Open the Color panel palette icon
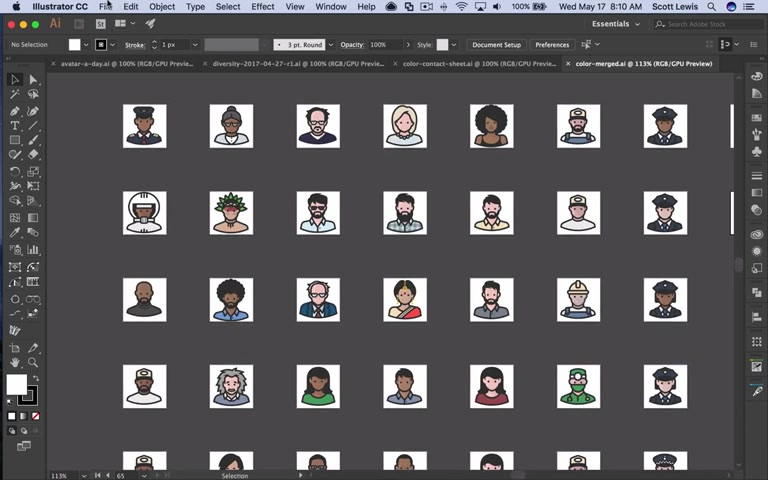 [757, 77]
